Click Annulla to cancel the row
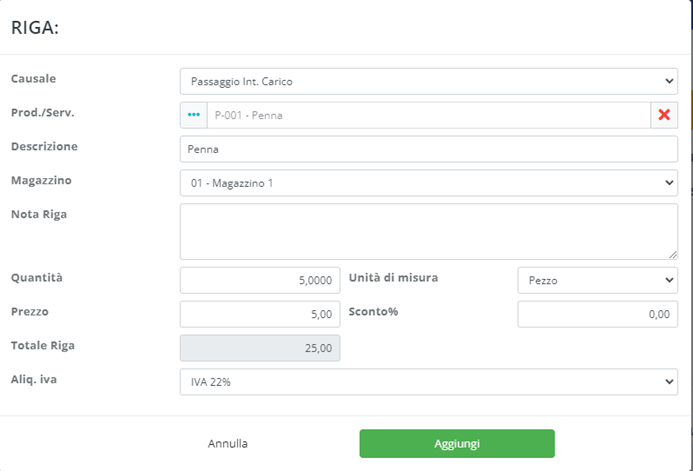Screen dimensions: 693x471 coord(228,443)
